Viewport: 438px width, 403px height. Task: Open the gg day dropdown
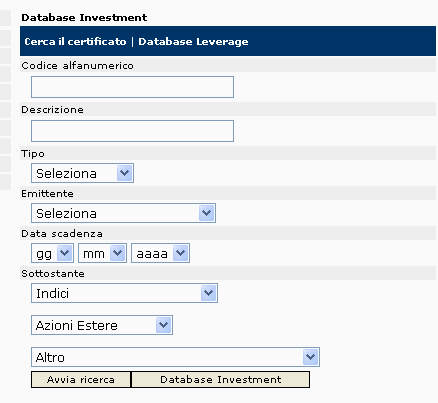(52, 253)
